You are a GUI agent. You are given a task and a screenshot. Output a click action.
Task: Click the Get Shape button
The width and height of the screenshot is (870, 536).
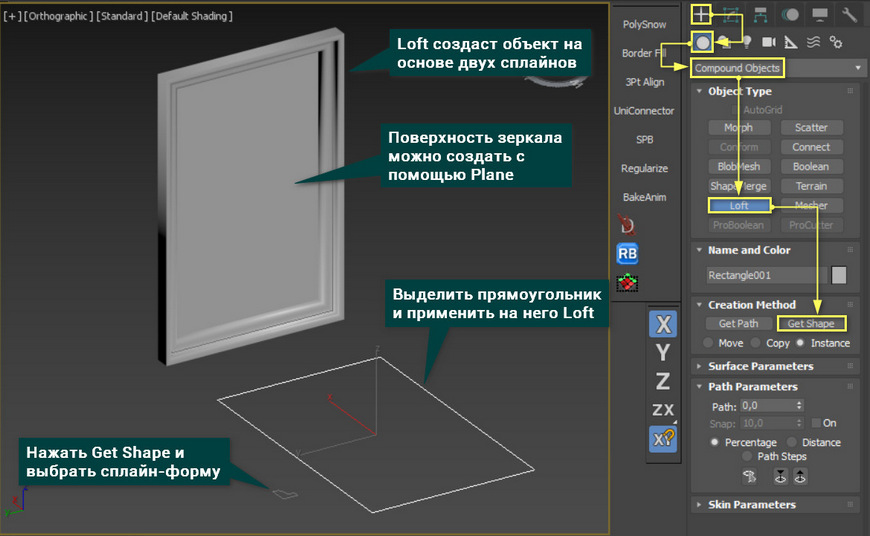pos(811,323)
